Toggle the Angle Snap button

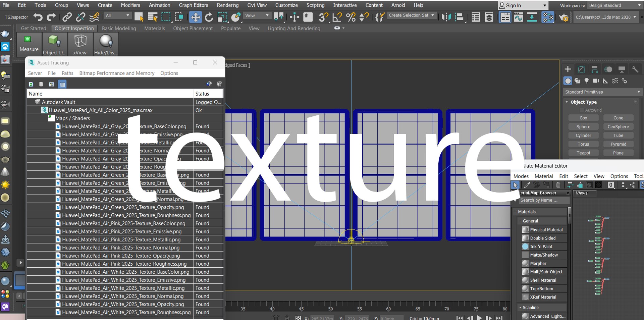pyautogui.click(x=337, y=17)
